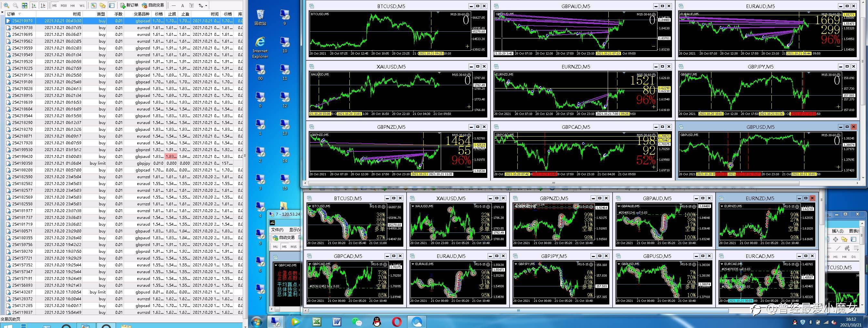Open Tencent Video player taskbar icon
Viewport: 868px width, 328px height.
[x=295, y=322]
